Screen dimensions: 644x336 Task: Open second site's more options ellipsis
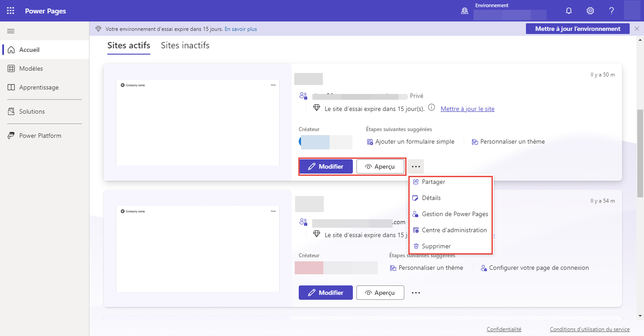pyautogui.click(x=416, y=293)
